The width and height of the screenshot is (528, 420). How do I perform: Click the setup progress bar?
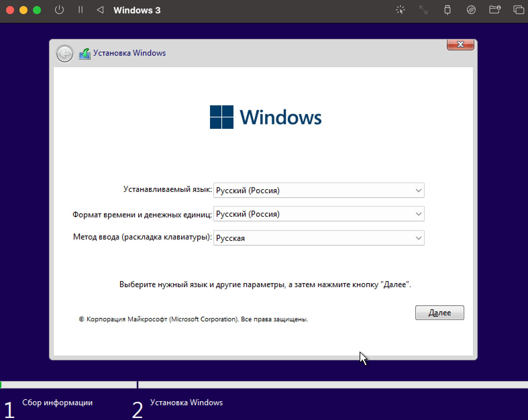coord(264,385)
